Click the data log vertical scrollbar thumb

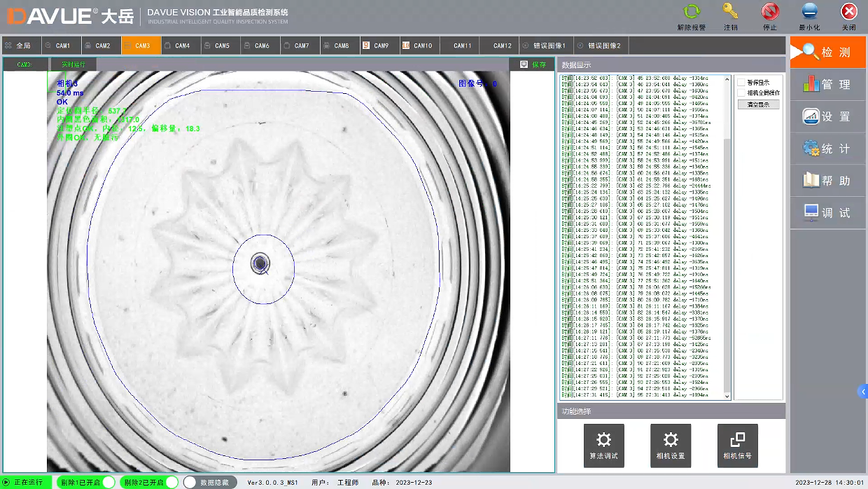(727, 266)
